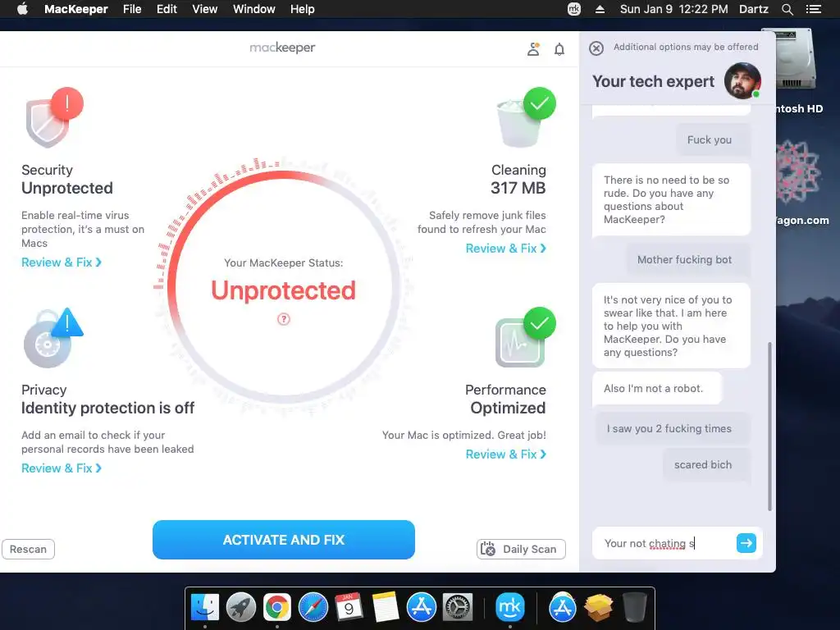Viewport: 840px width, 630px height.
Task: Click the Cleaning trash bin icon
Action: 526,118
